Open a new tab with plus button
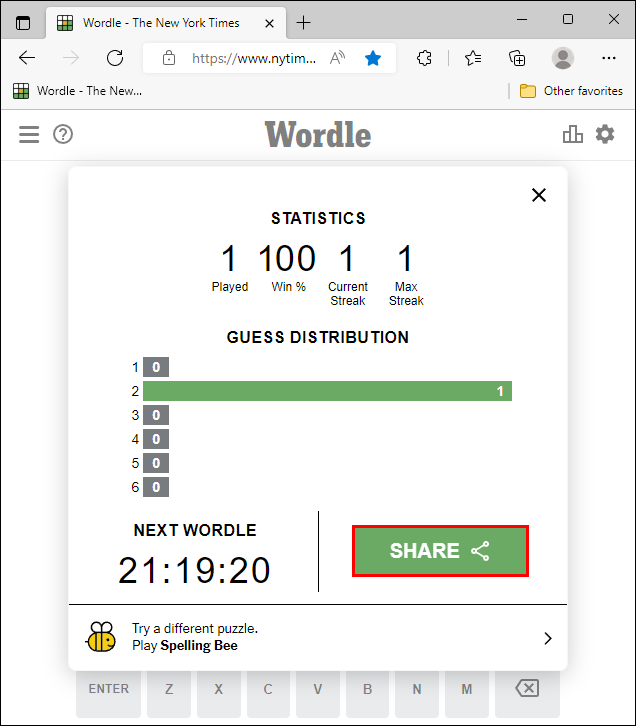The width and height of the screenshot is (636, 726). 303,23
